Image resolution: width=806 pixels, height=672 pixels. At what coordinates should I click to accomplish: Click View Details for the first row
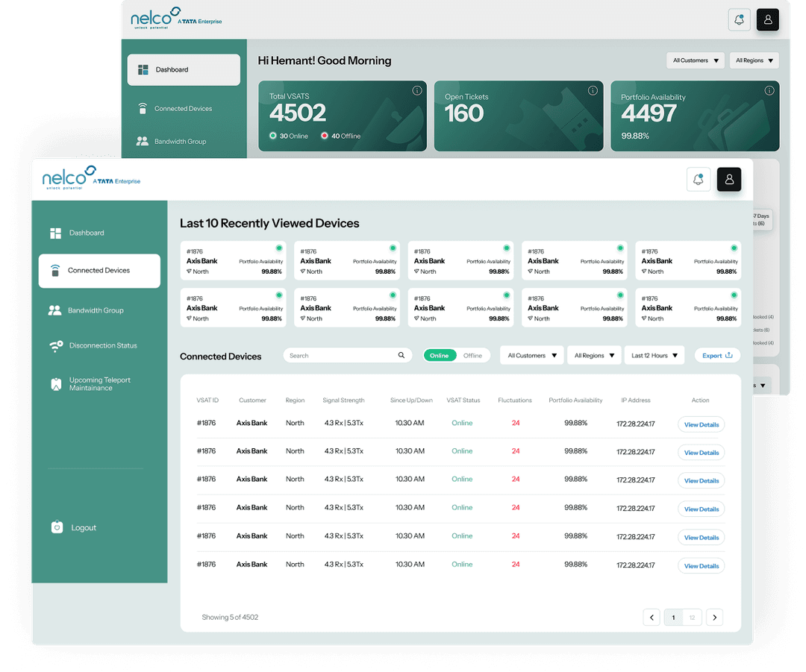click(x=701, y=424)
